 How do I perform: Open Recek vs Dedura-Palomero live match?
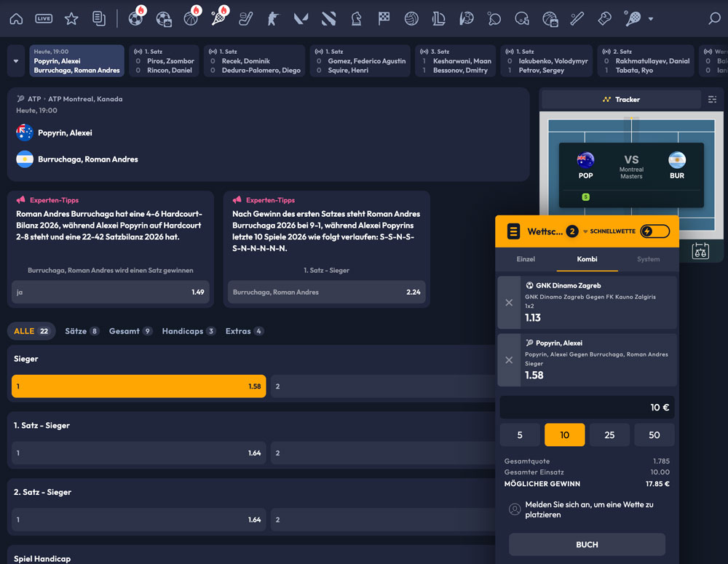254,61
